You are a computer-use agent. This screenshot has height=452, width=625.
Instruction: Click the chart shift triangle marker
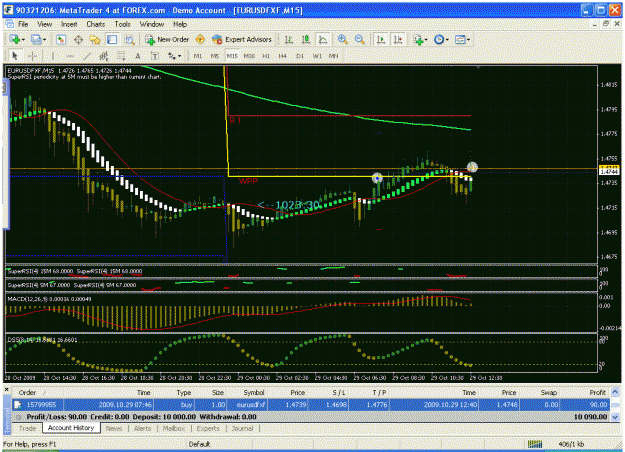pos(478,67)
